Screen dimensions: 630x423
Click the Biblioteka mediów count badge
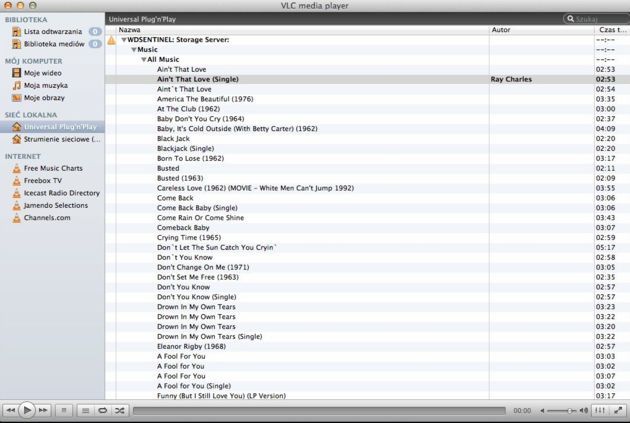[x=95, y=44]
